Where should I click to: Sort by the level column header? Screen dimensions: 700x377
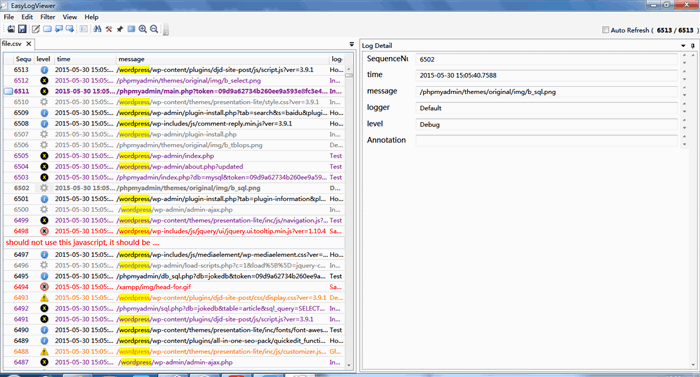pyautogui.click(x=44, y=59)
